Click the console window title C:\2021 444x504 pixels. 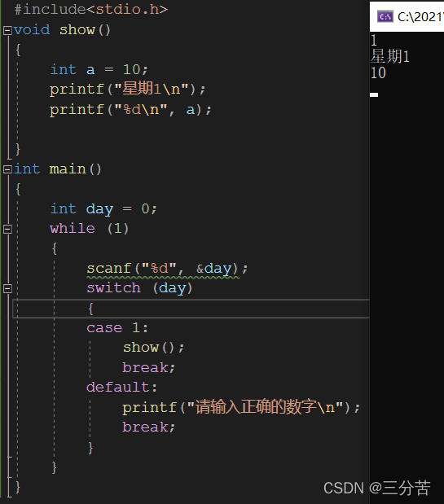420,17
